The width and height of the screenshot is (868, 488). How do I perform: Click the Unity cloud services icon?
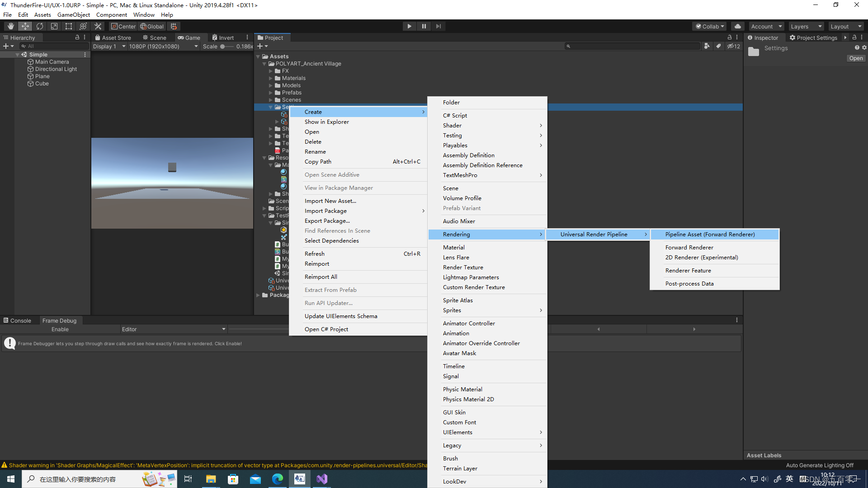tap(737, 26)
